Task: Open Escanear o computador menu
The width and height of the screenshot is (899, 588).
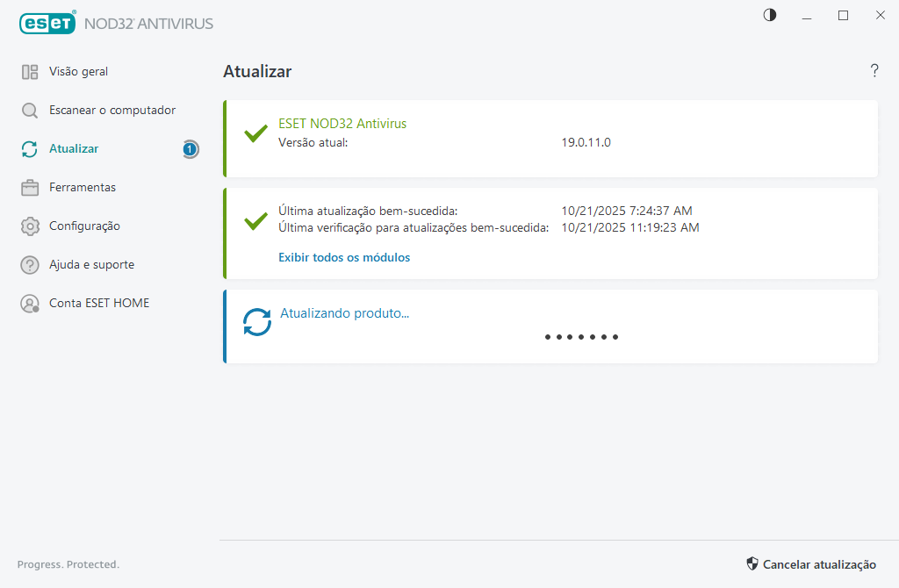Action: 112,111
